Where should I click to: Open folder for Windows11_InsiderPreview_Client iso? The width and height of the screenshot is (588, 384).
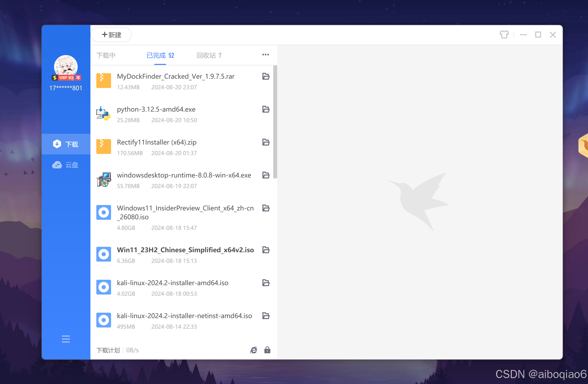click(266, 208)
